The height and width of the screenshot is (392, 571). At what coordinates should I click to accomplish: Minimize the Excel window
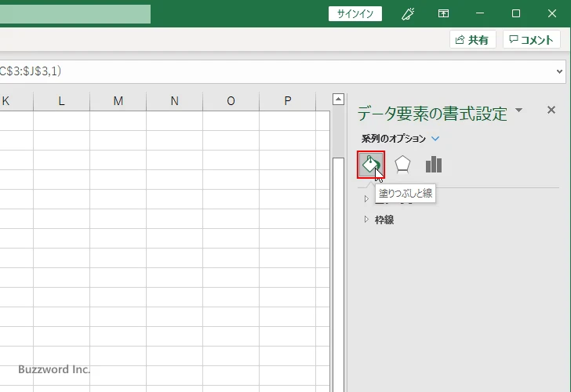click(x=480, y=13)
